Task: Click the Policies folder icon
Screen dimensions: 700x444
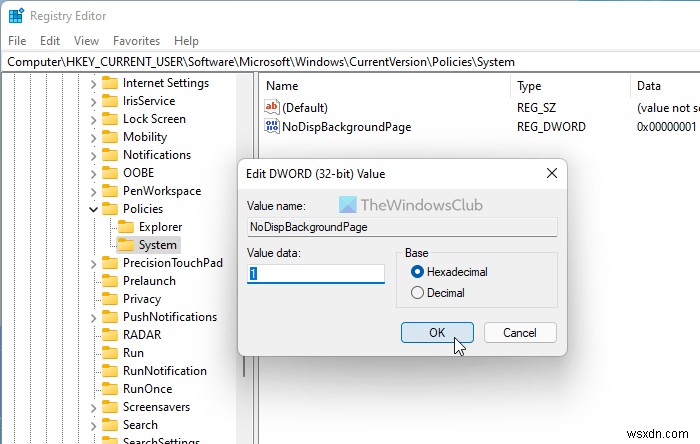Action: tap(110, 209)
